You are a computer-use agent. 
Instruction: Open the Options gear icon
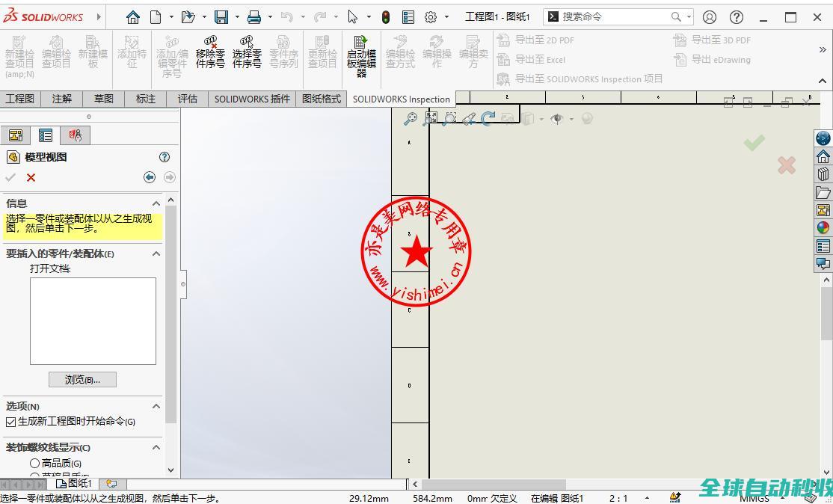click(431, 16)
